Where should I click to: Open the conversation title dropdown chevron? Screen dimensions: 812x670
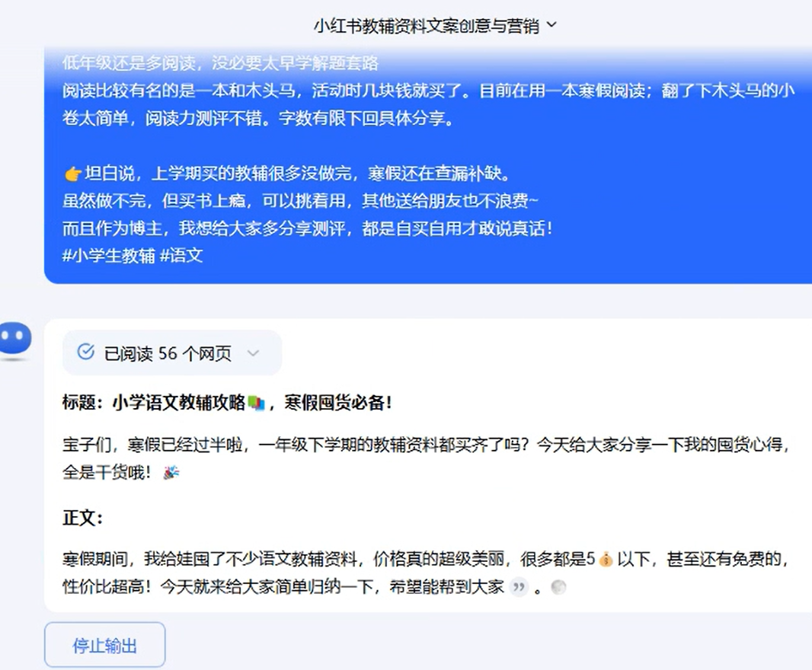(x=551, y=24)
